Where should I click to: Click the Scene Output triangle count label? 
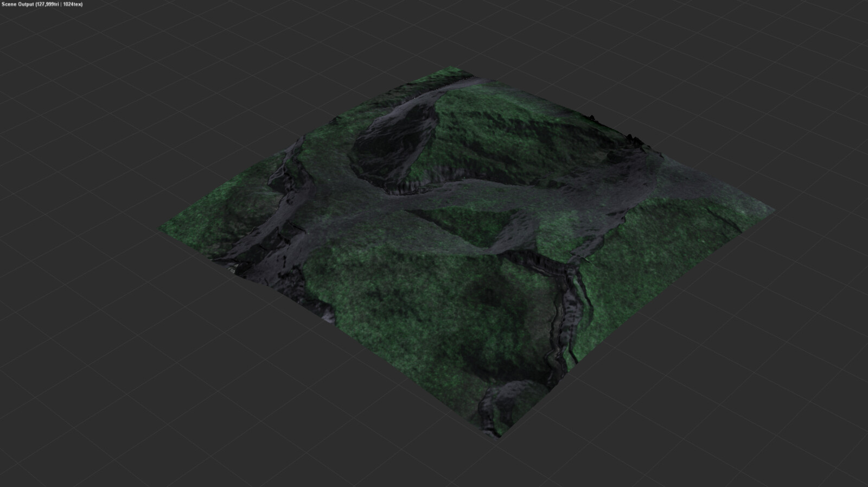pos(42,4)
